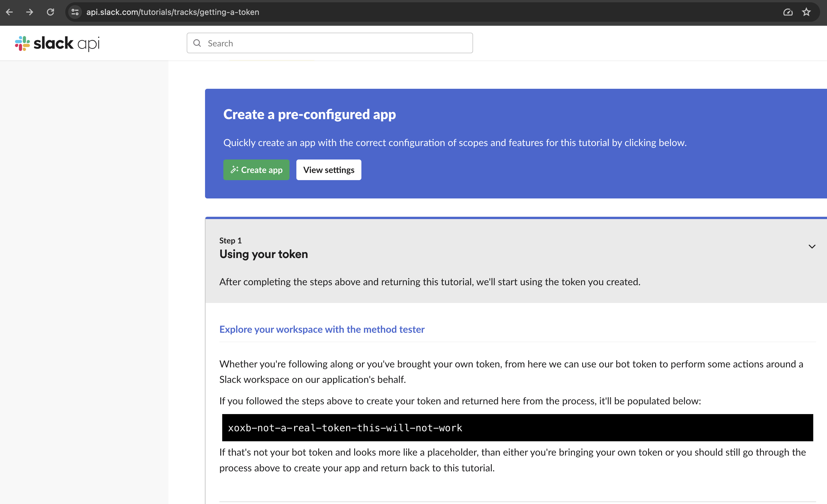Viewport: 827px width, 504px height.
Task: Open 'Explore your workspace with the method tester' link
Action: [322, 329]
